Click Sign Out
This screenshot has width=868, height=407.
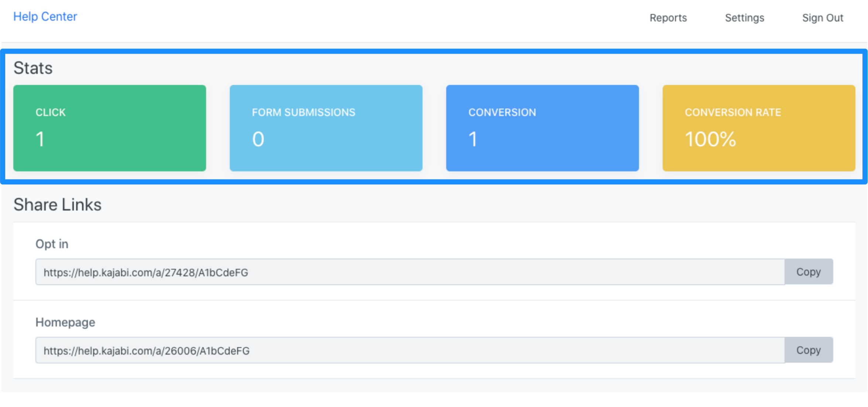pos(823,18)
